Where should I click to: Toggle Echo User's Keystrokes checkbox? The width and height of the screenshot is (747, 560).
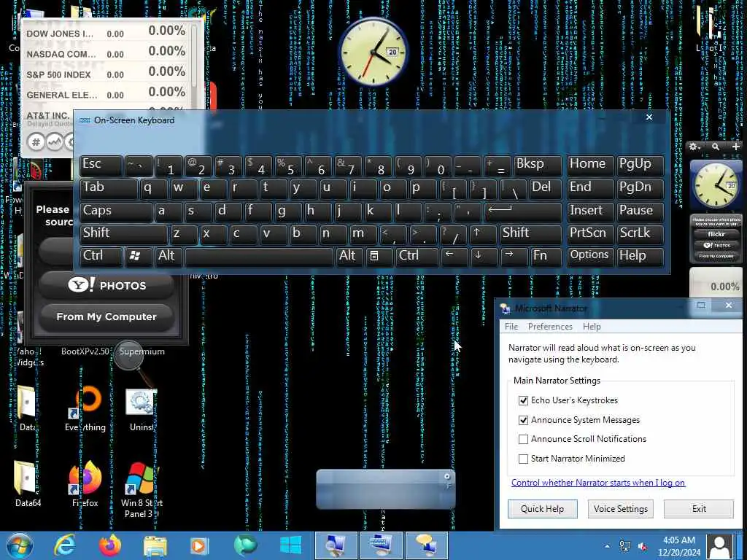pyautogui.click(x=523, y=400)
